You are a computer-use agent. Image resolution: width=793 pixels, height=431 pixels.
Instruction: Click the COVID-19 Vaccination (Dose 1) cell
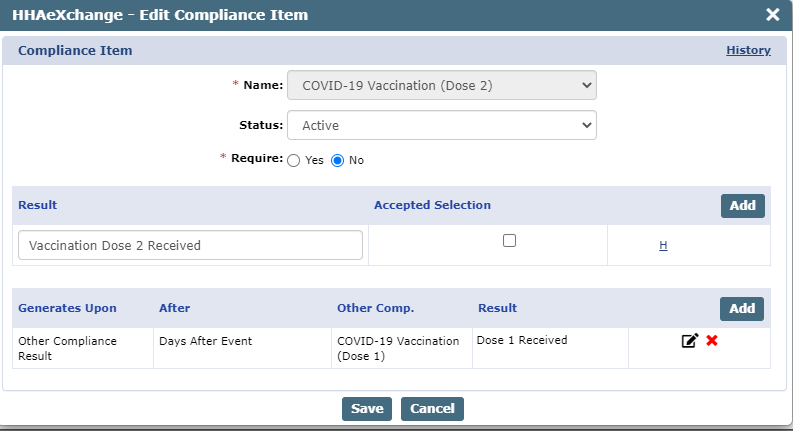(x=398, y=348)
